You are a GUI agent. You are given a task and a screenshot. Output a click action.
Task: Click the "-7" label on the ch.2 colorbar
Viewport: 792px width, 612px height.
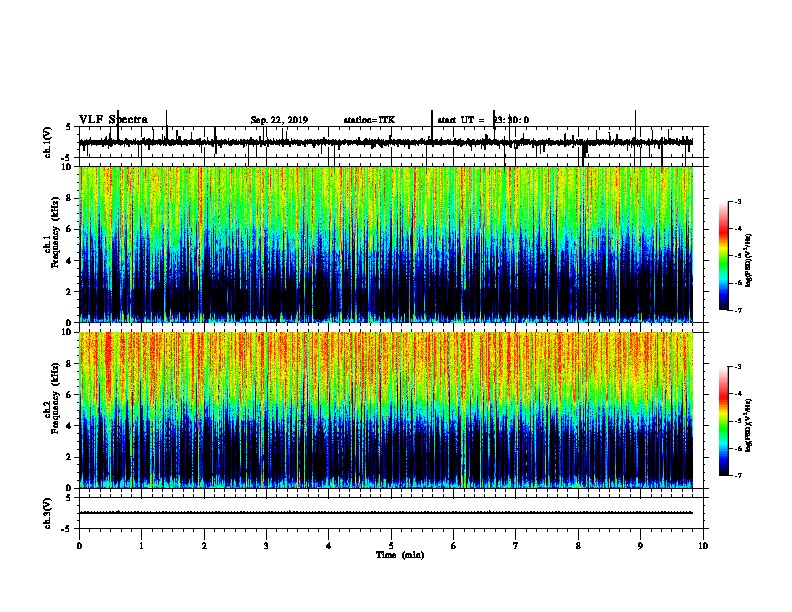737,475
